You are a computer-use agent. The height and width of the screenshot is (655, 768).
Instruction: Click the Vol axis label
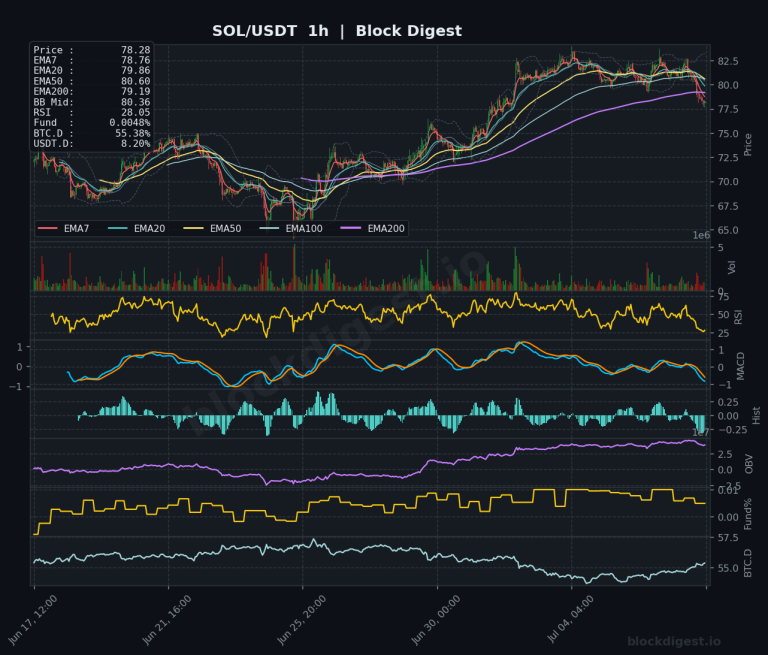coord(732,267)
